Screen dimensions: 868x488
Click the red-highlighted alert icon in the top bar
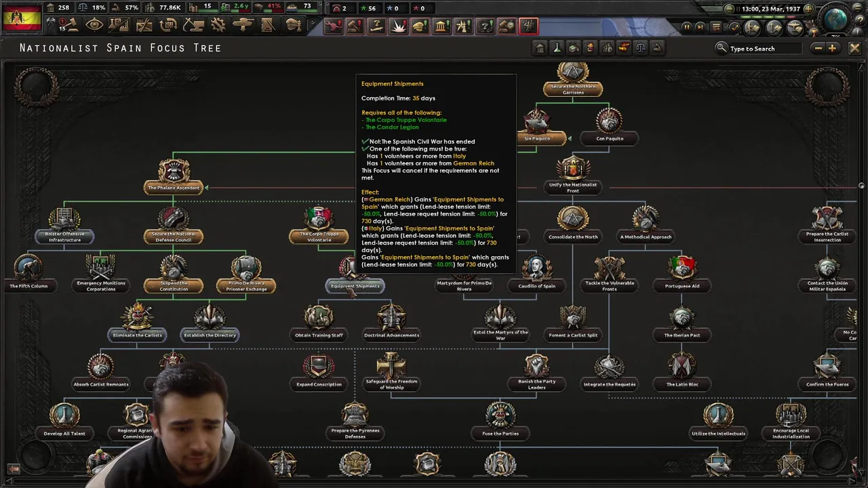coord(528,26)
